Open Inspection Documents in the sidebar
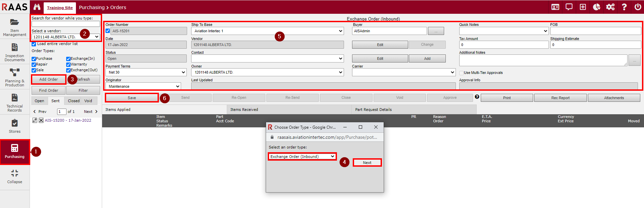Viewport: 644px width, 208px height. 14,52
